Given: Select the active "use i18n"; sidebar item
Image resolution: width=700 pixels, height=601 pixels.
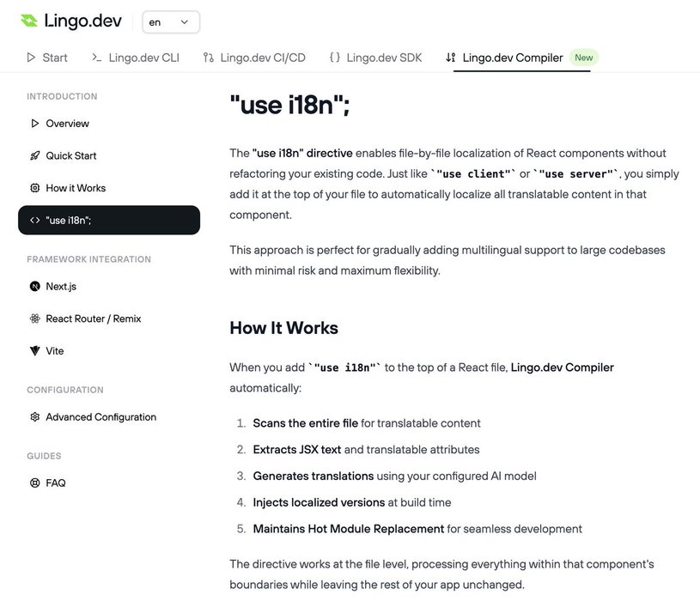Looking at the screenshot, I should pos(109,220).
